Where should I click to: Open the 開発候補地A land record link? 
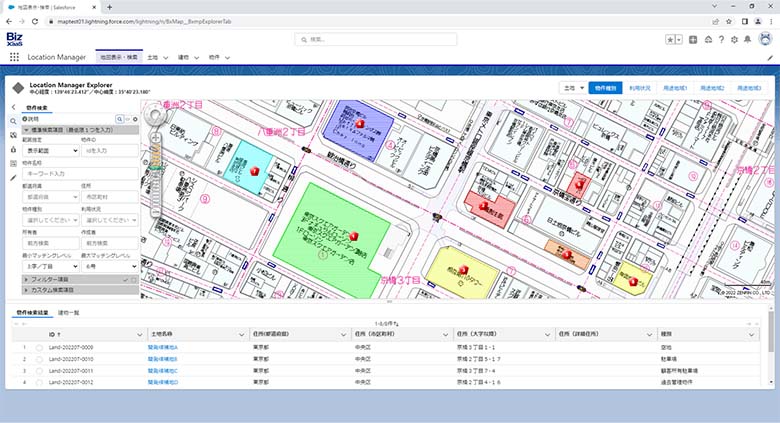pyautogui.click(x=163, y=347)
